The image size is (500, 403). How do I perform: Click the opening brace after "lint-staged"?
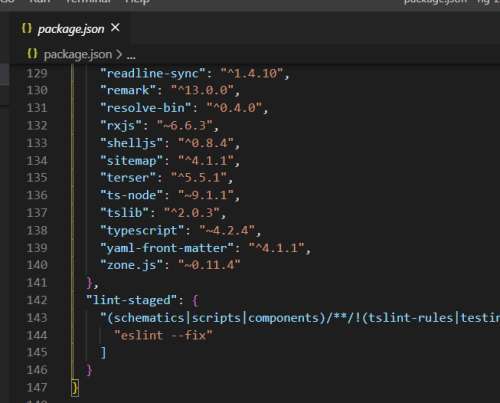pyautogui.click(x=195, y=300)
